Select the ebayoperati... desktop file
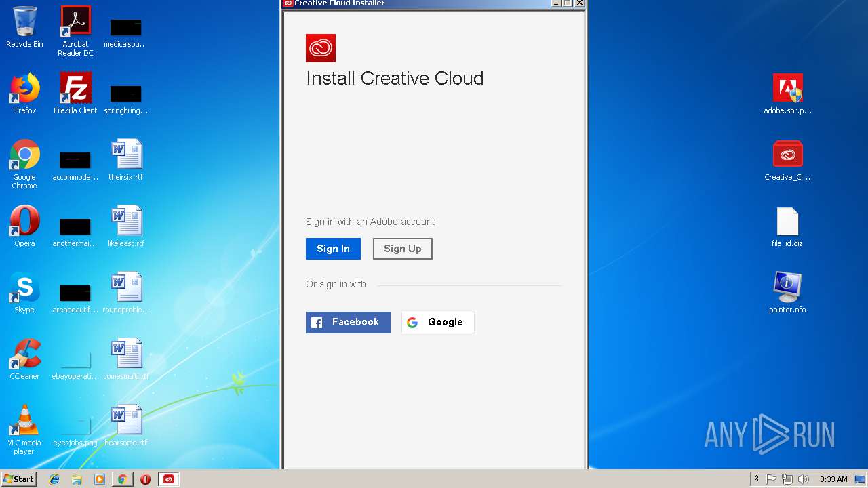 75,364
